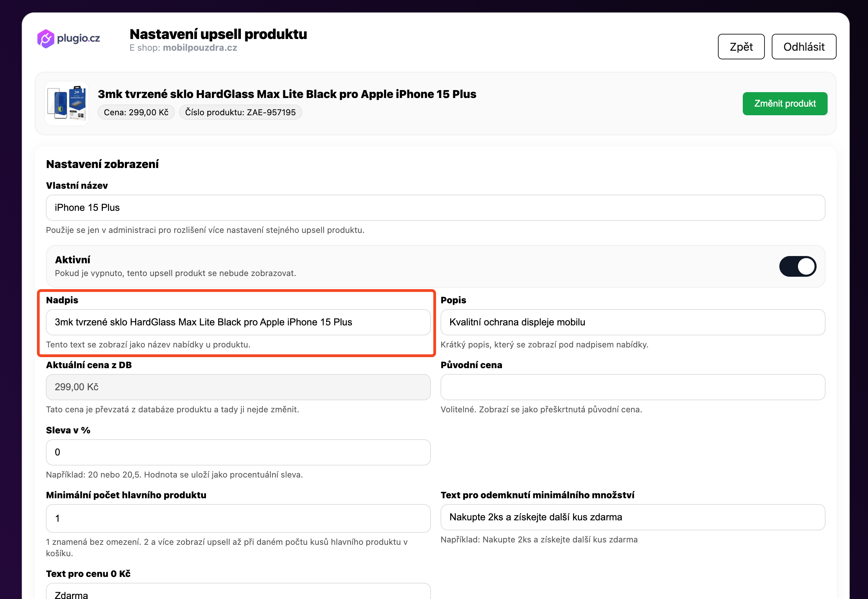Click the product title in header card
This screenshot has width=868, height=599.
click(x=287, y=94)
